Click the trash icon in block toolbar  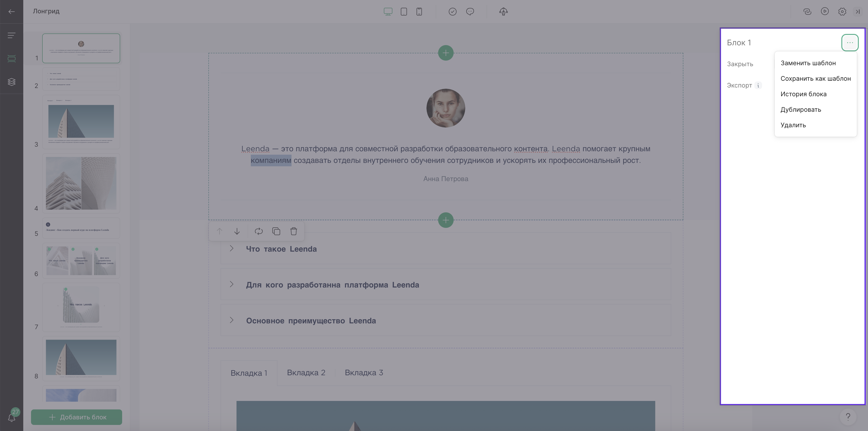(293, 231)
